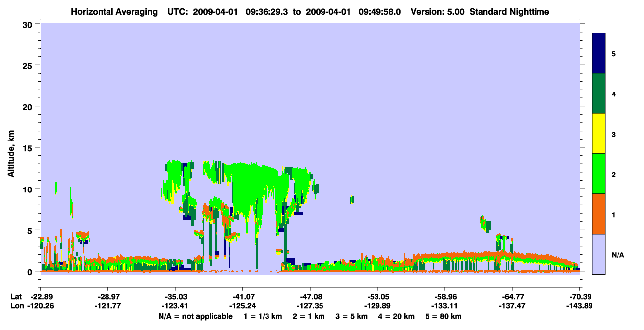Click the 'Altitude, km' axis title
This screenshot has width=644, height=330.
coord(11,147)
